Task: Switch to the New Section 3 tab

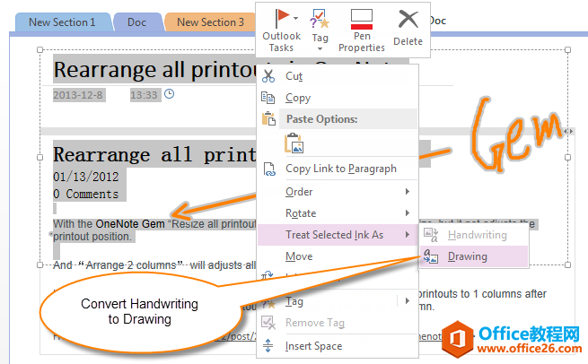Action: [x=208, y=22]
